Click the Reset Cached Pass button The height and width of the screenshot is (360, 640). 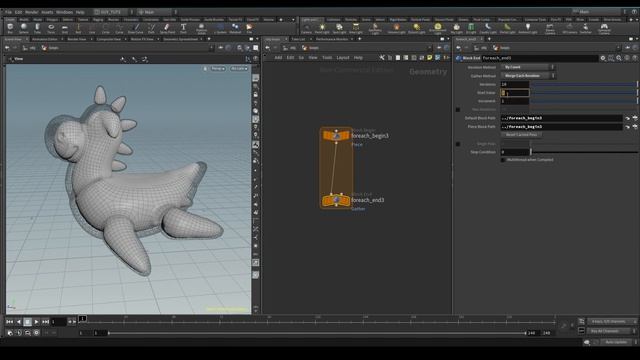tap(521, 135)
